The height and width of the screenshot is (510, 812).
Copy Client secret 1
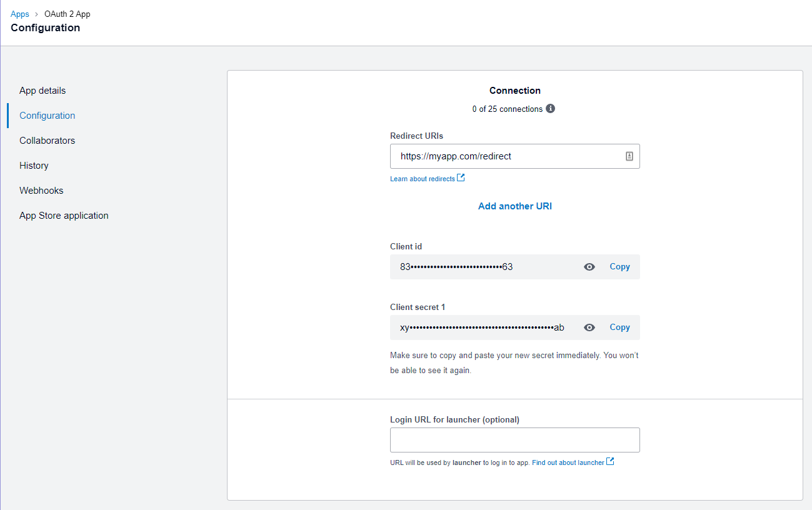[619, 327]
